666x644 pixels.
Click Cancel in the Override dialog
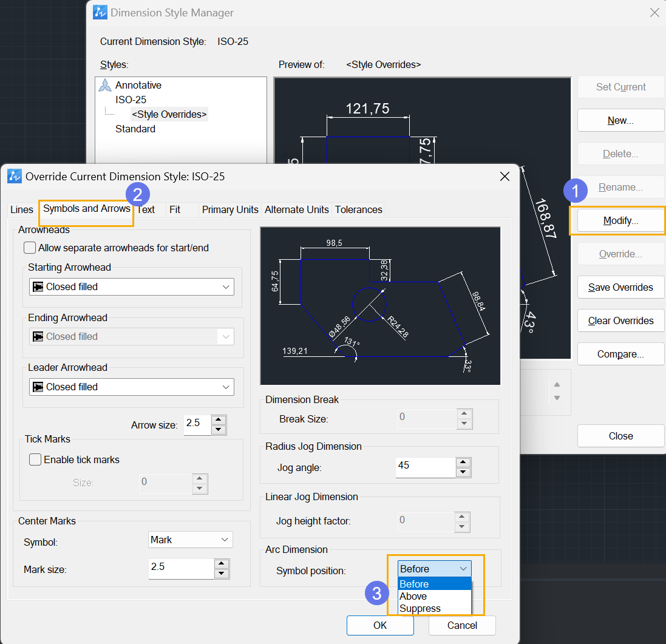462,625
